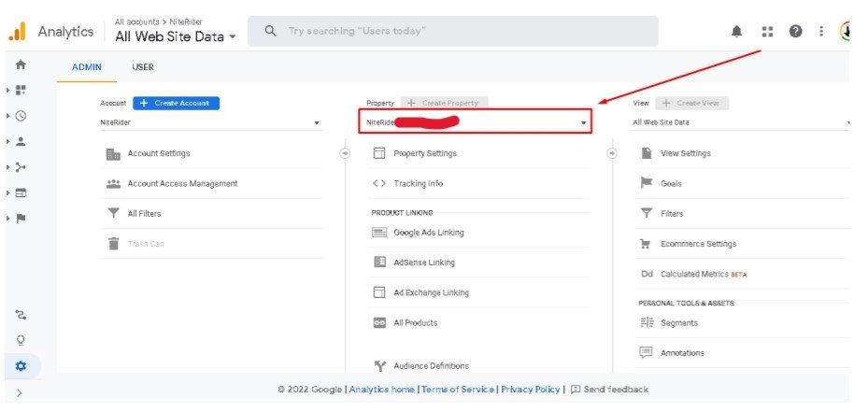
Task: Switch to the USER tab
Action: point(143,67)
